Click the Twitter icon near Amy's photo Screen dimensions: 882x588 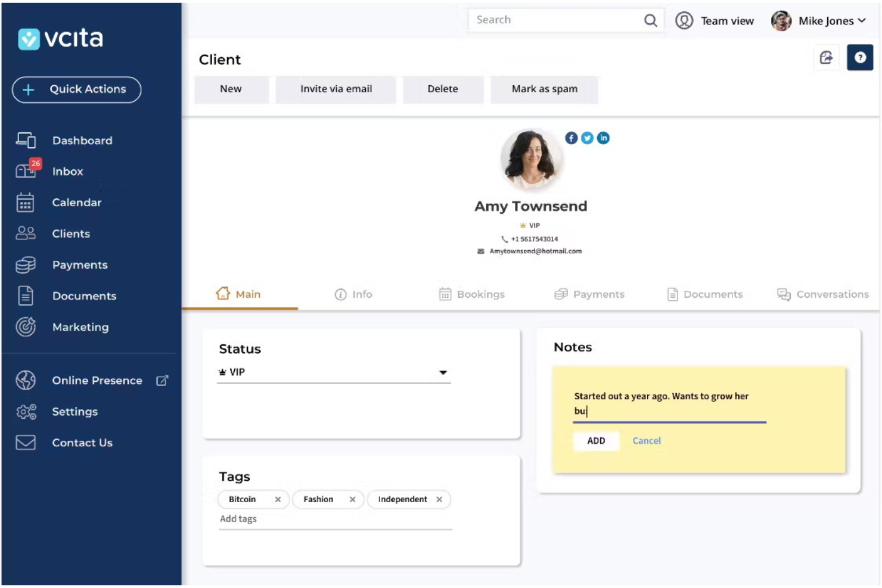point(587,138)
